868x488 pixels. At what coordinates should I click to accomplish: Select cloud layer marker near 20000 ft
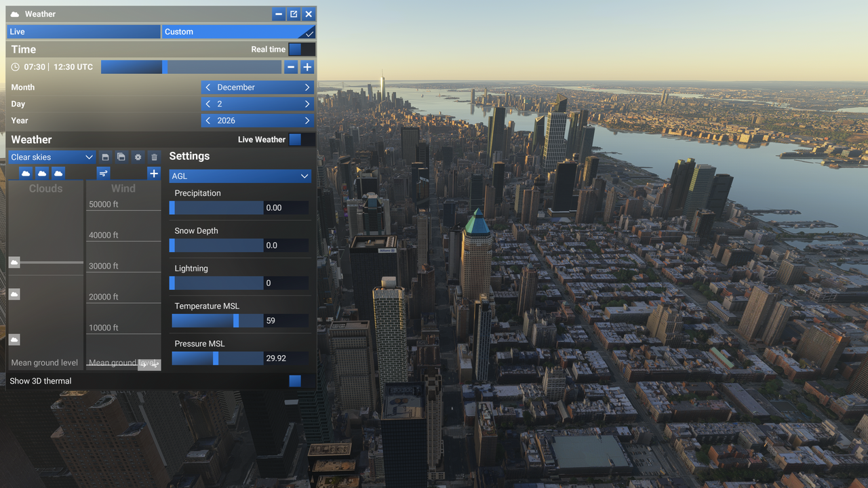(x=14, y=294)
